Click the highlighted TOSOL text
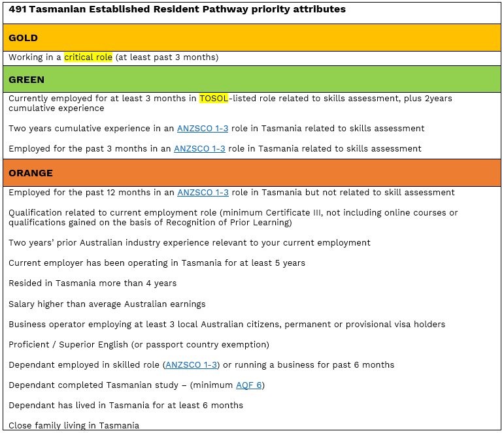 [x=214, y=99]
